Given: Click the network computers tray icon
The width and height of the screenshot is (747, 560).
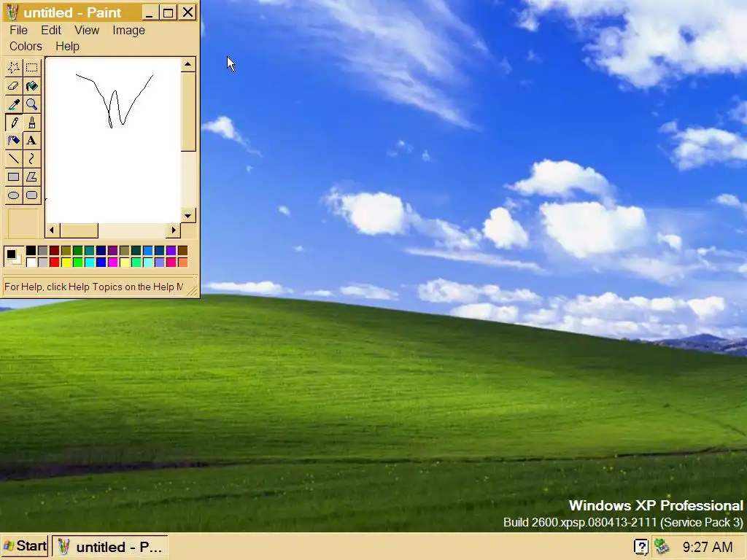Looking at the screenshot, I should (662, 546).
